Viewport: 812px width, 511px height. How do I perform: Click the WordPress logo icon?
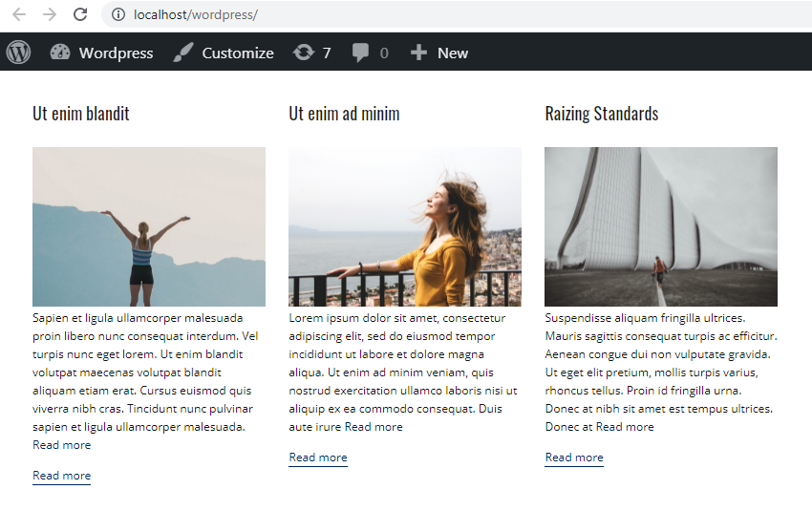19,53
